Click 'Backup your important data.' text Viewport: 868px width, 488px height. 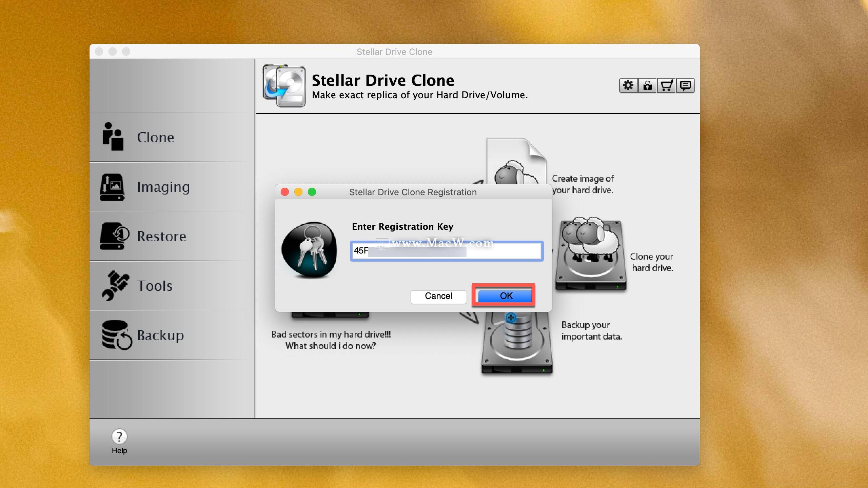coord(592,331)
